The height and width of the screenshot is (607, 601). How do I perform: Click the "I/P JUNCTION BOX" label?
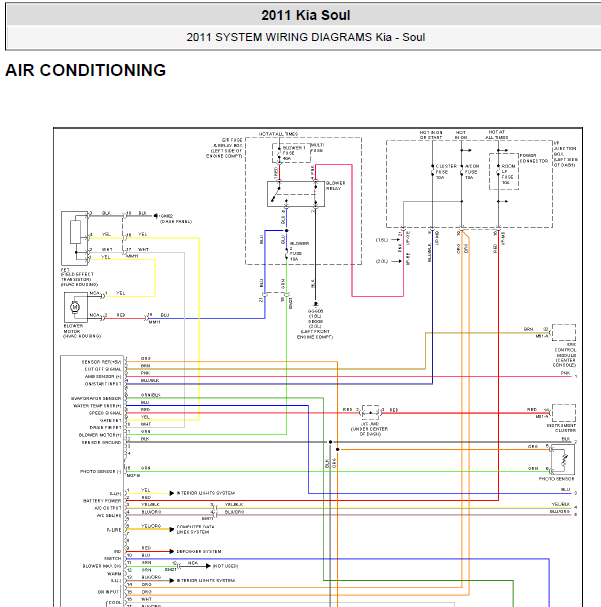[x=565, y=154]
